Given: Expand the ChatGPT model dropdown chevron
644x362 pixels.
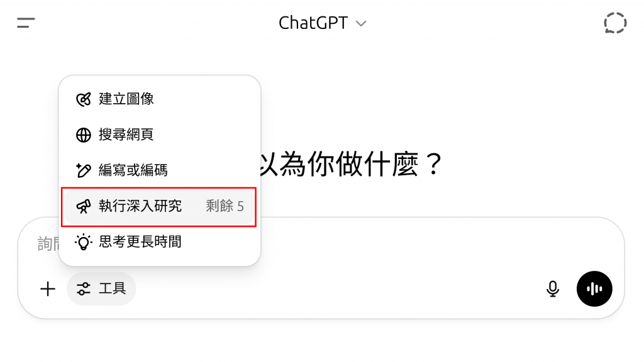Looking at the screenshot, I should (x=361, y=24).
